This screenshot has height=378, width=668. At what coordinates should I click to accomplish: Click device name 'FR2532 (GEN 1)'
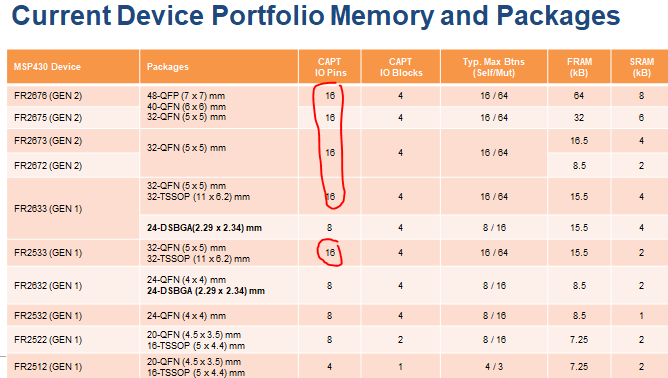click(x=48, y=316)
